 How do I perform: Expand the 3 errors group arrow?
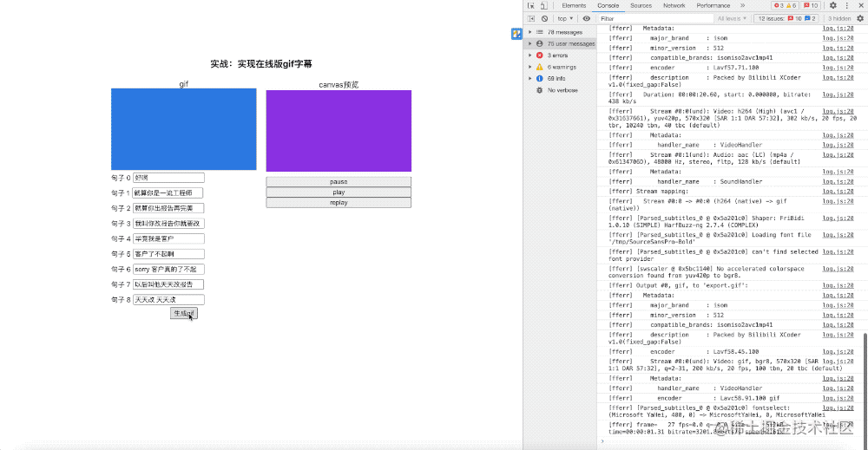(x=529, y=55)
